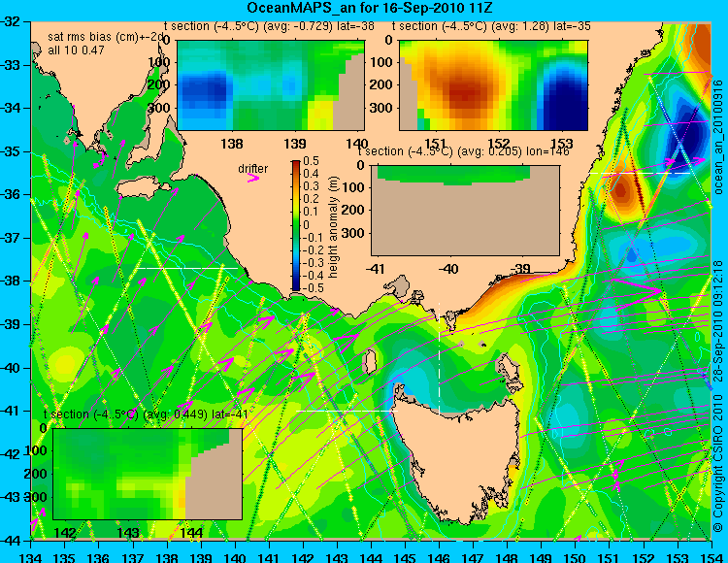This screenshot has height=563, width=728.
Task: Click the main y-axis latitude label -40
Action: [x=11, y=368]
